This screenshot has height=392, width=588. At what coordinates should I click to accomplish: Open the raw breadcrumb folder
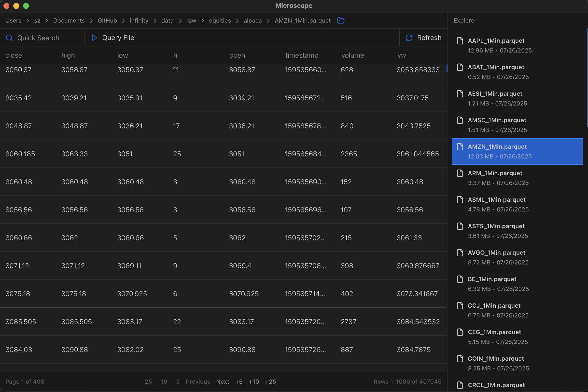point(191,21)
